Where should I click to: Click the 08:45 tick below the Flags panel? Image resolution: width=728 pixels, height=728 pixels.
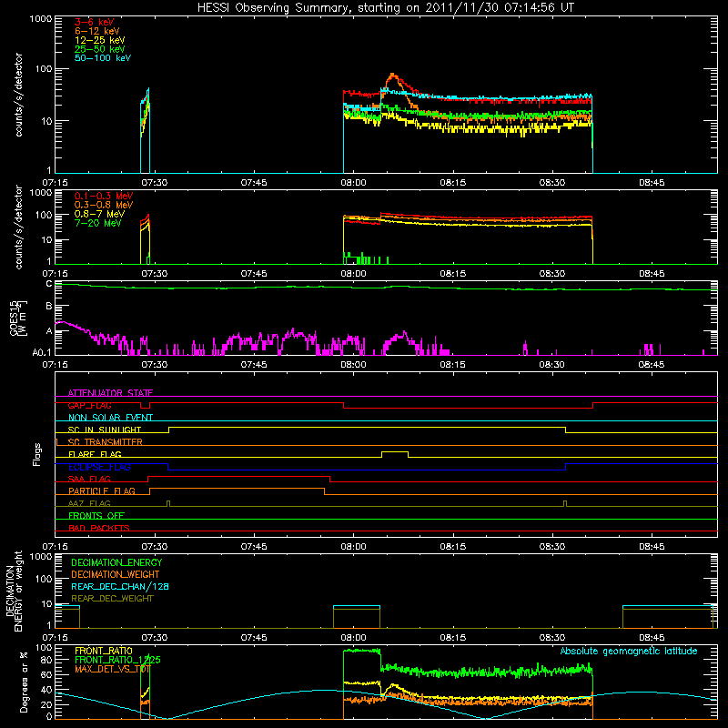coord(652,547)
